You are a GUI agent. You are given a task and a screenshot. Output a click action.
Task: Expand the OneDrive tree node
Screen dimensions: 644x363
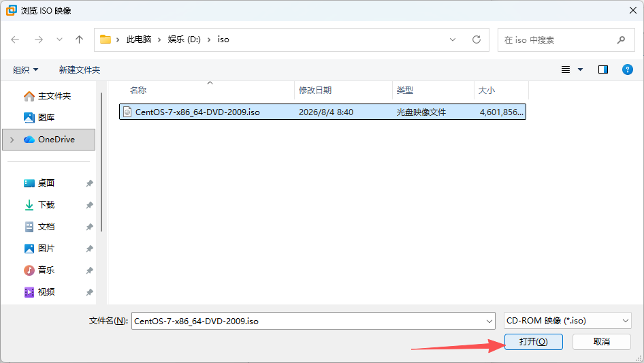12,140
